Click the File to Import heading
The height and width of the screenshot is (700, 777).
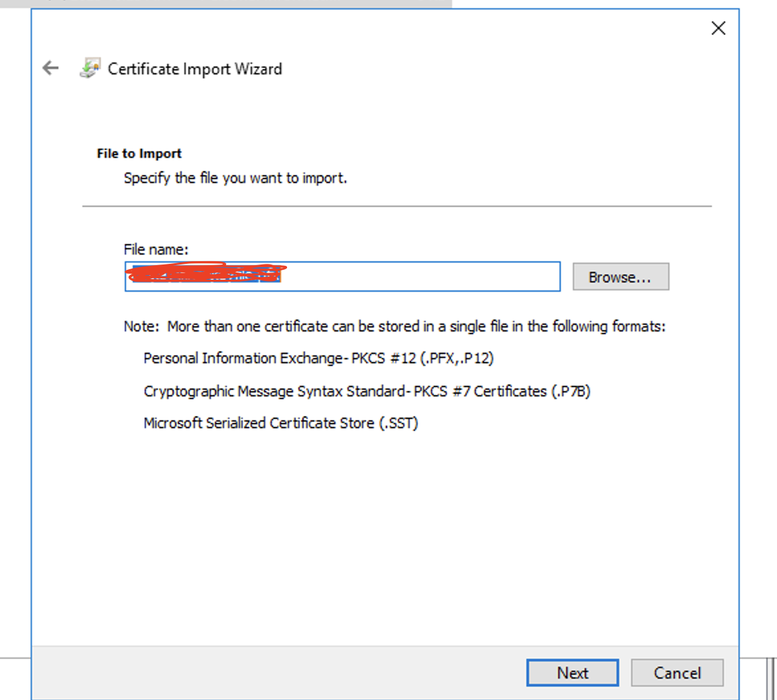coord(139,153)
